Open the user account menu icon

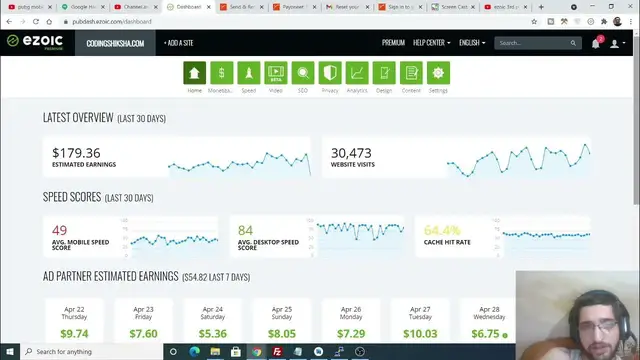coord(614,43)
